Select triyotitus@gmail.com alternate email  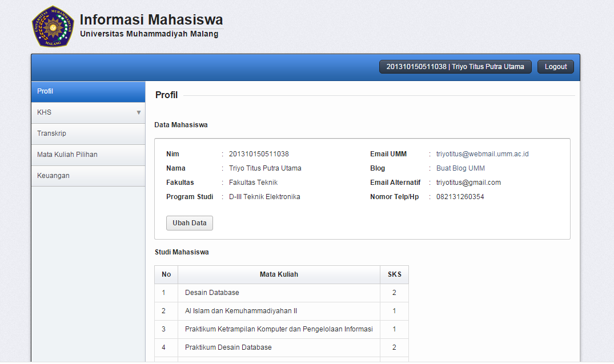(469, 183)
